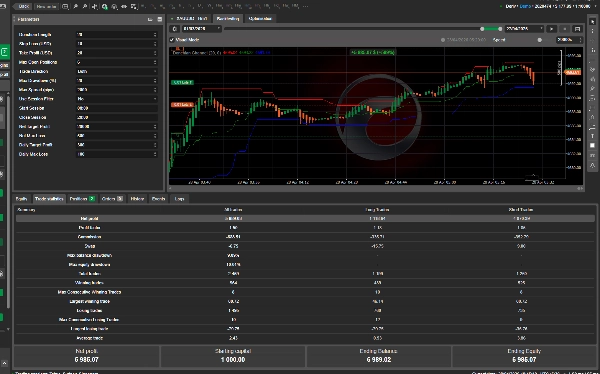This screenshot has width=600, height=374.
Task: Open the backtesting settings icon beside start date
Action: 174,29
